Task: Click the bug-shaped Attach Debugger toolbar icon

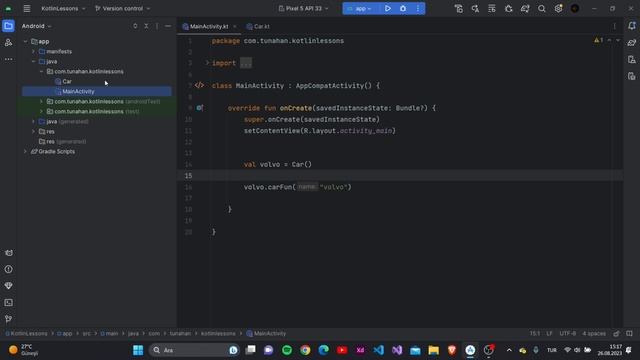Action: coord(509,8)
